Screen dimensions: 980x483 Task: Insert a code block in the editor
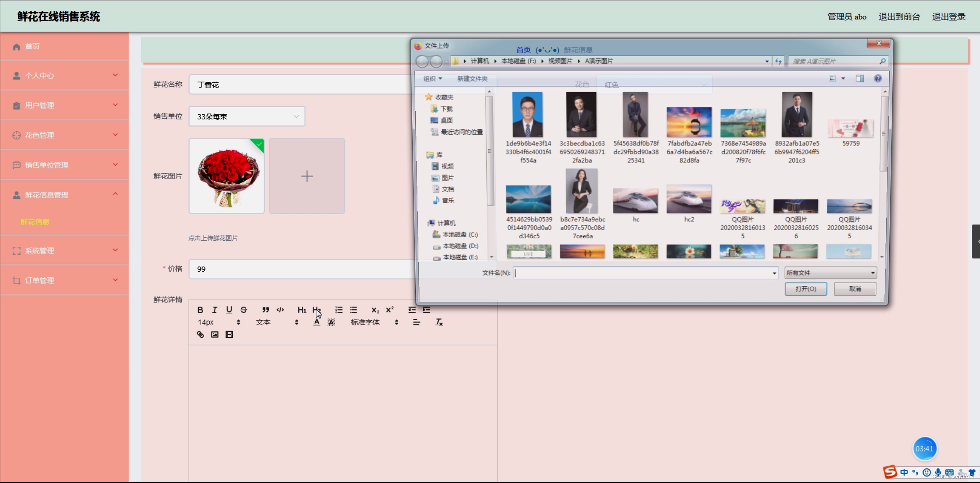pyautogui.click(x=280, y=310)
